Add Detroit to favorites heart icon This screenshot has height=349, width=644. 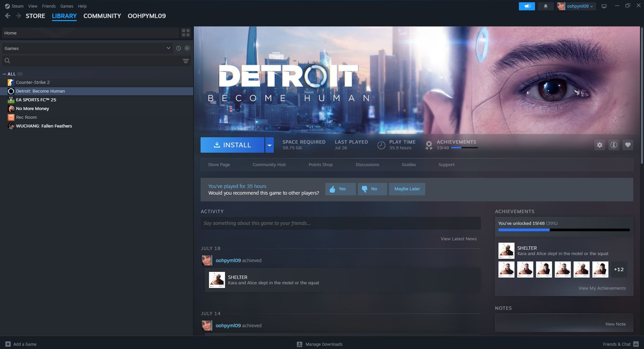[x=628, y=145]
